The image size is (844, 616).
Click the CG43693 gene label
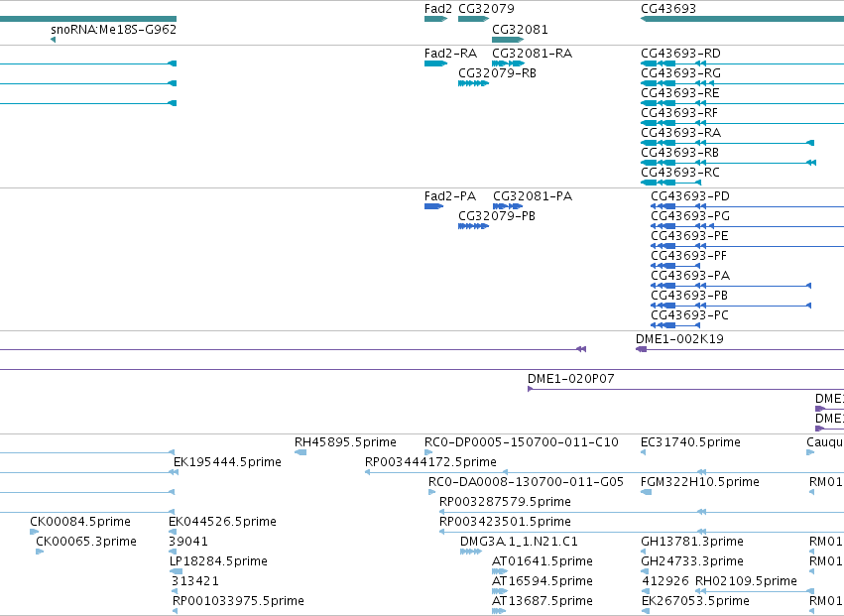coord(668,9)
